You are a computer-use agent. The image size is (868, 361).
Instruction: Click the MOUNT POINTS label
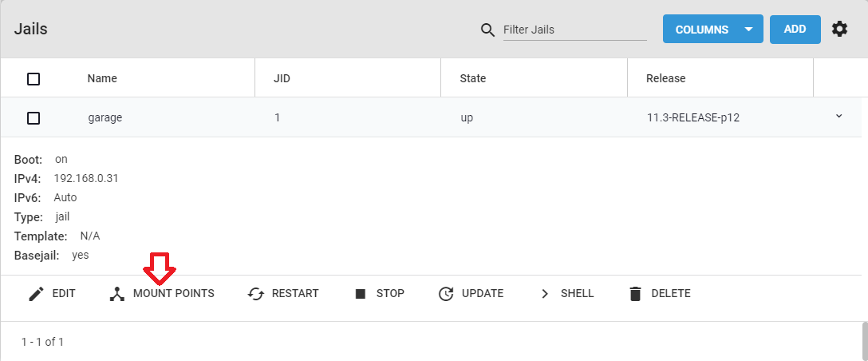(174, 294)
